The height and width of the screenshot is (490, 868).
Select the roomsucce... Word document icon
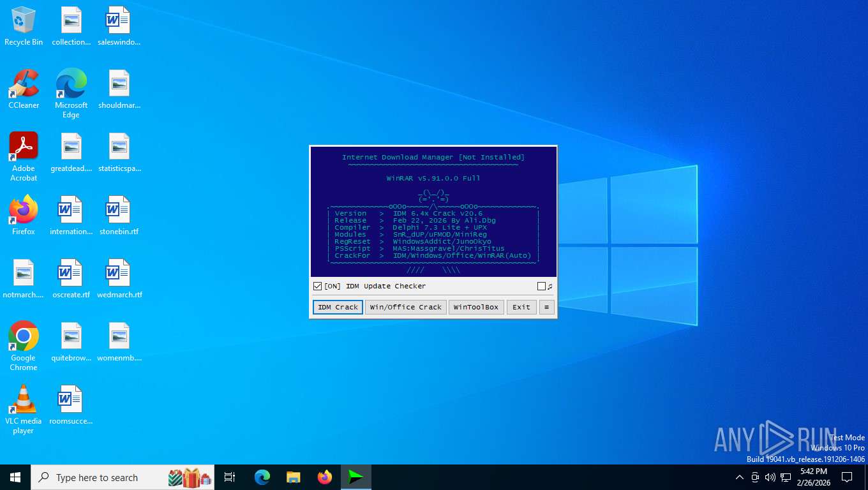71,405
